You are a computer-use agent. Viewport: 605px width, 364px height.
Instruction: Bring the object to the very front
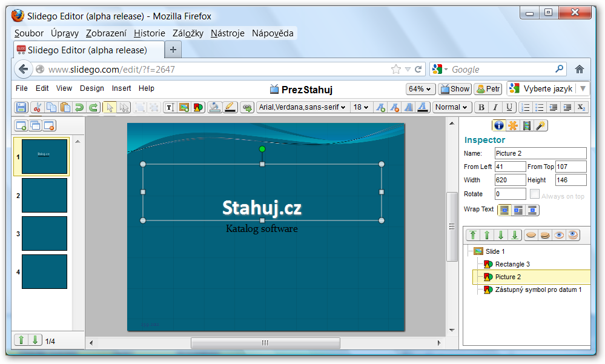point(473,235)
